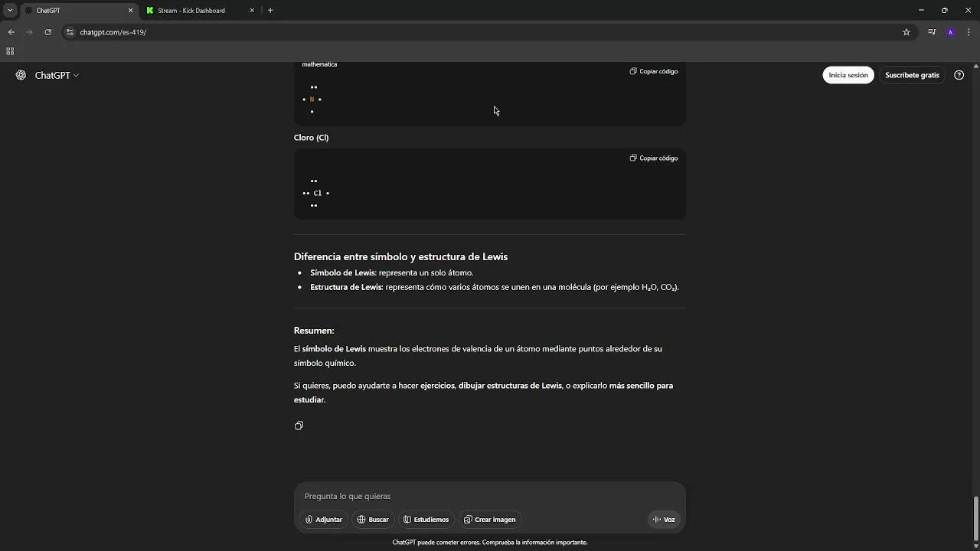Expand the ChatGPT model dropdown
This screenshot has height=551, width=980.
[57, 75]
